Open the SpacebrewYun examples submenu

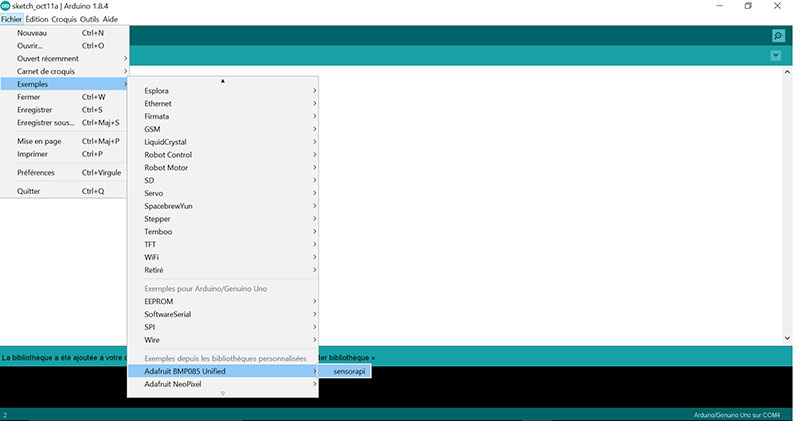pos(223,206)
